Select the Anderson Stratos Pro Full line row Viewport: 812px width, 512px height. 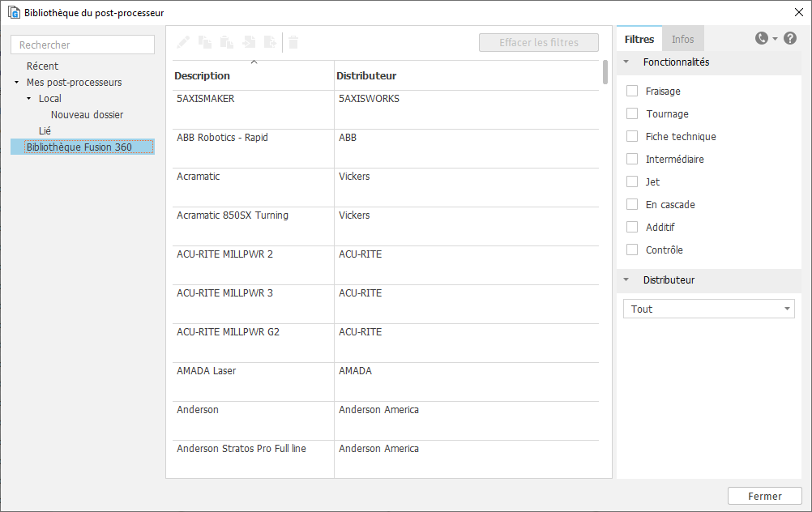[x=385, y=459]
